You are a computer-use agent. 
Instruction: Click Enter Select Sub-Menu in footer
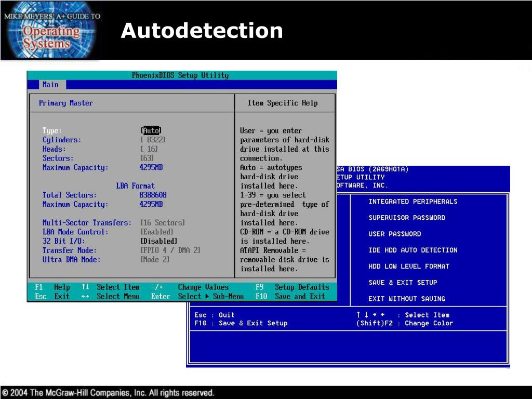coord(197,296)
